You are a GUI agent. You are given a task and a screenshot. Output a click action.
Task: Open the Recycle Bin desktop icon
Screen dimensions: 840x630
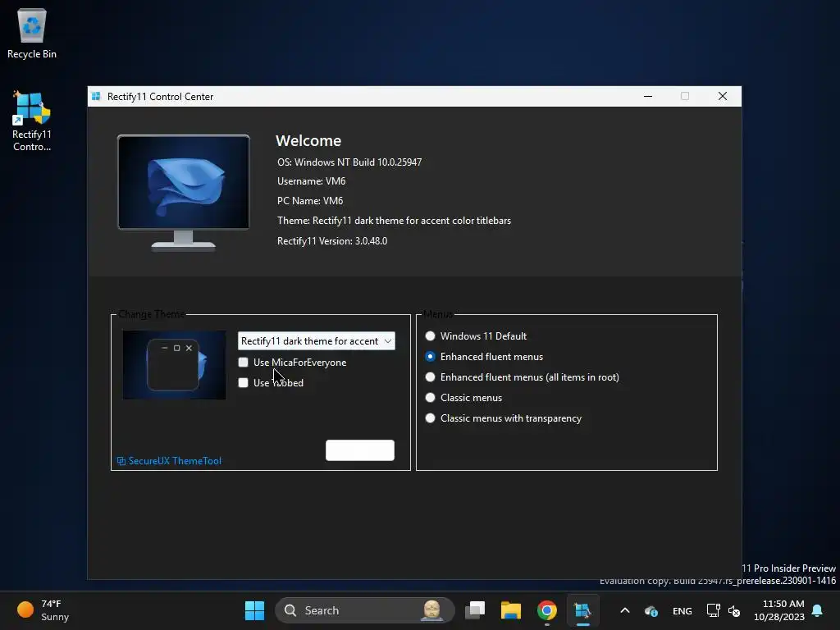tap(32, 33)
